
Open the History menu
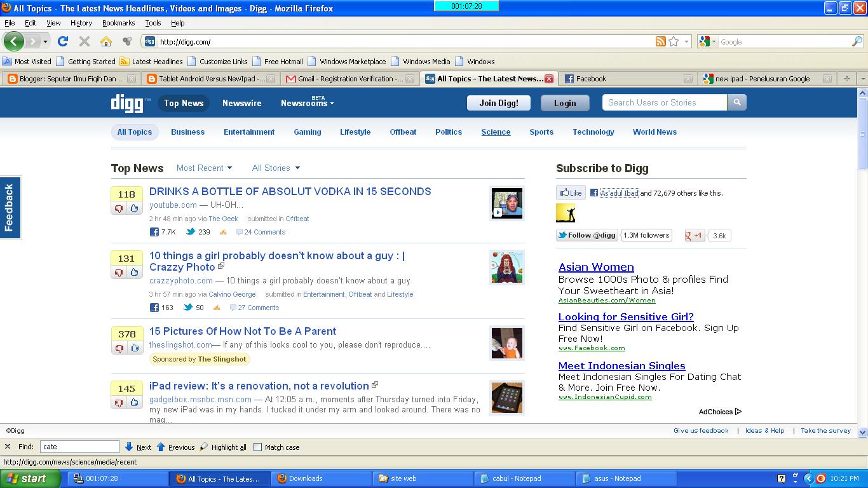(x=81, y=23)
